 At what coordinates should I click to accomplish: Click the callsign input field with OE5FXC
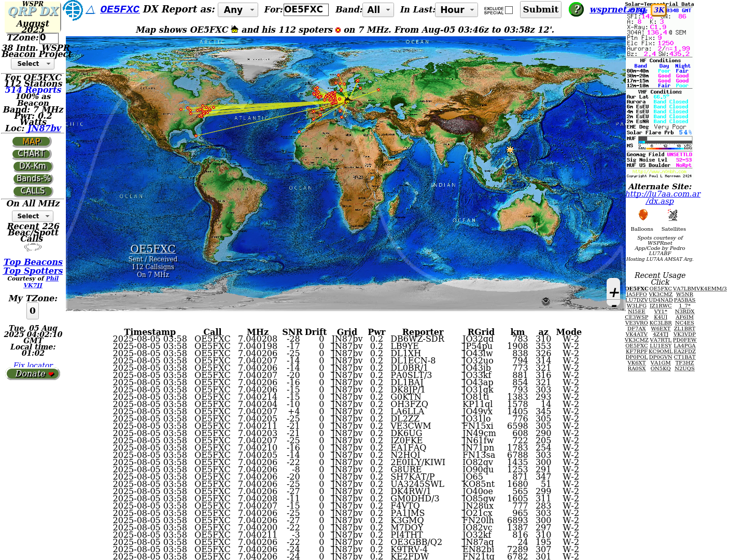[305, 9]
